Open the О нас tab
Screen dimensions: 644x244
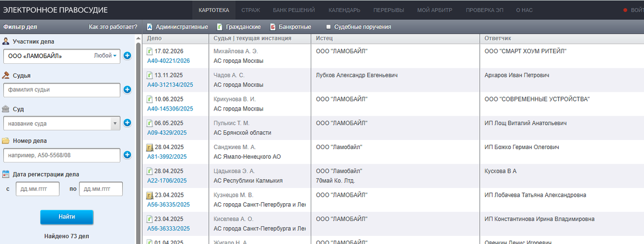(524, 10)
